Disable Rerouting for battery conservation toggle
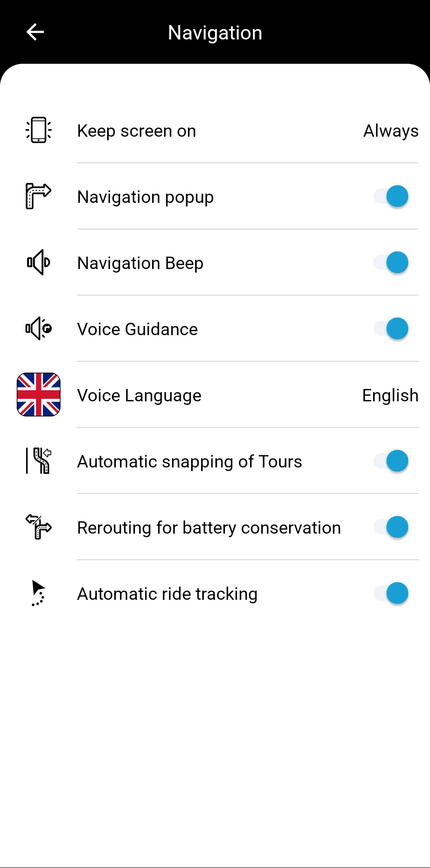The width and height of the screenshot is (430, 868). coord(391,527)
